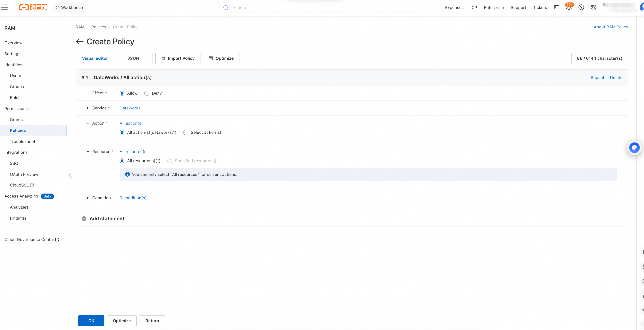The width and height of the screenshot is (644, 330).
Task: Collapse the sidebar with the handle arrow
Action: pyautogui.click(x=70, y=175)
